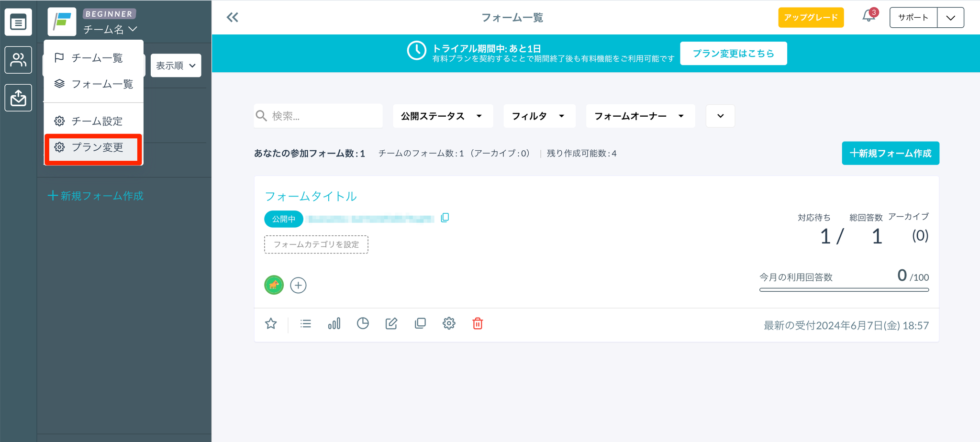Open the form list sidebar icon

click(18, 22)
